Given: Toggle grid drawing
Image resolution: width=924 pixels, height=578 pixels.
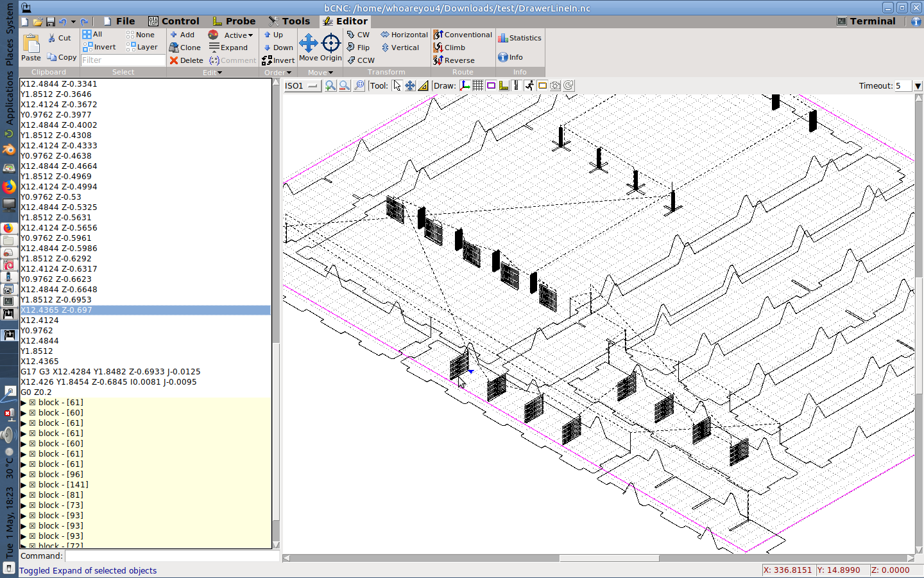Looking at the screenshot, I should (x=478, y=85).
